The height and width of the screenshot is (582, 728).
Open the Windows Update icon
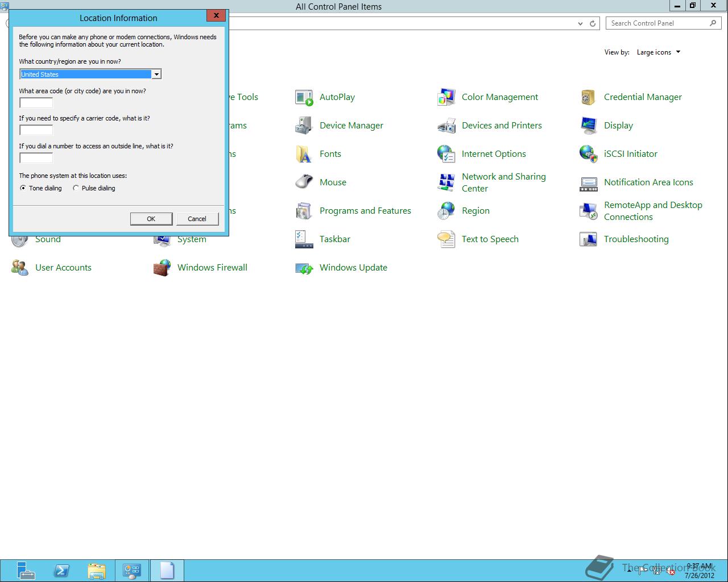(x=304, y=268)
